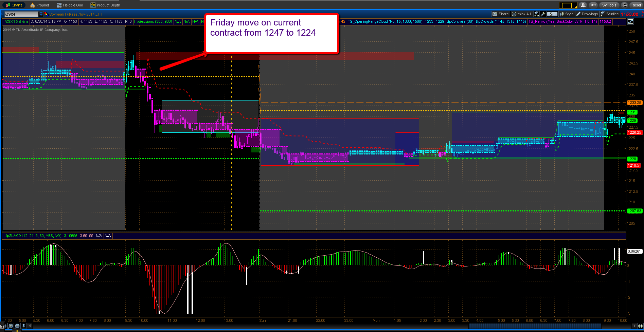Viewport: 644px width, 332px height.
Task: Open think A.I. tool
Action: 522,14
